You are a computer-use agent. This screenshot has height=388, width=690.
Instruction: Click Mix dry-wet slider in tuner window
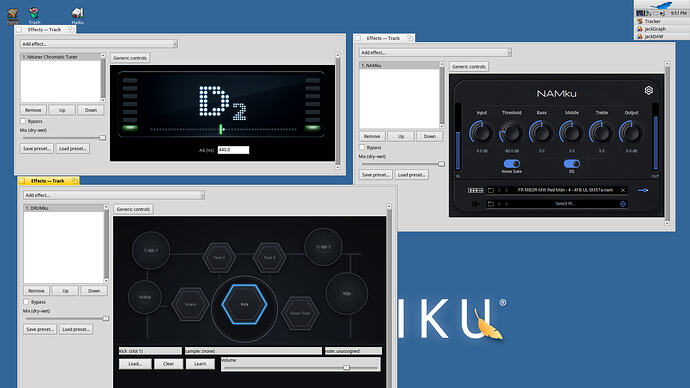pyautogui.click(x=63, y=138)
